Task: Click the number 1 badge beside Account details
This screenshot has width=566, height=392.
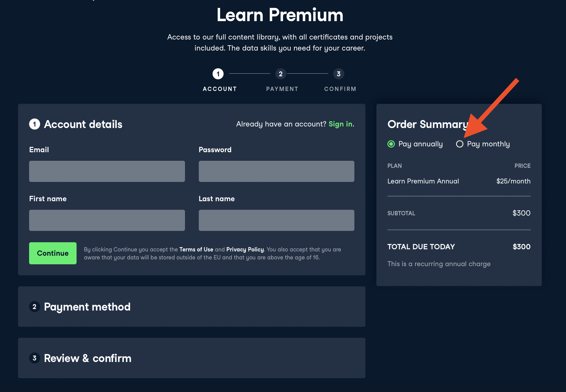Action: point(35,124)
